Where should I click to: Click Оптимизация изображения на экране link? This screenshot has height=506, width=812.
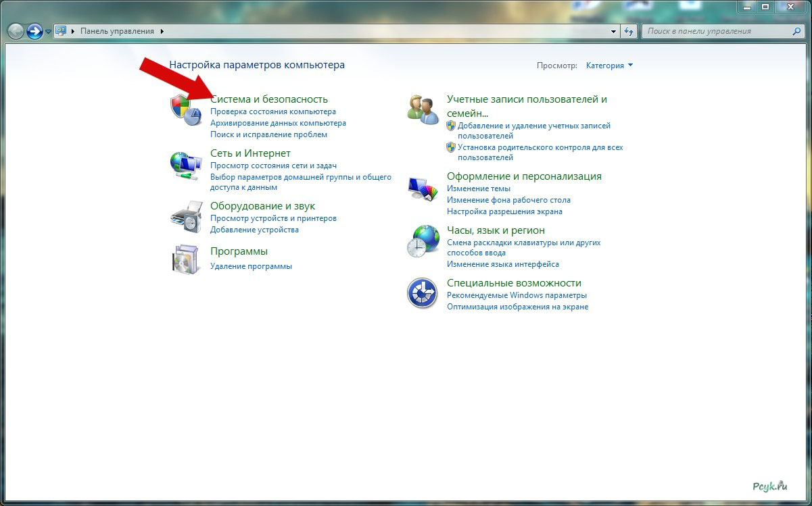point(517,307)
